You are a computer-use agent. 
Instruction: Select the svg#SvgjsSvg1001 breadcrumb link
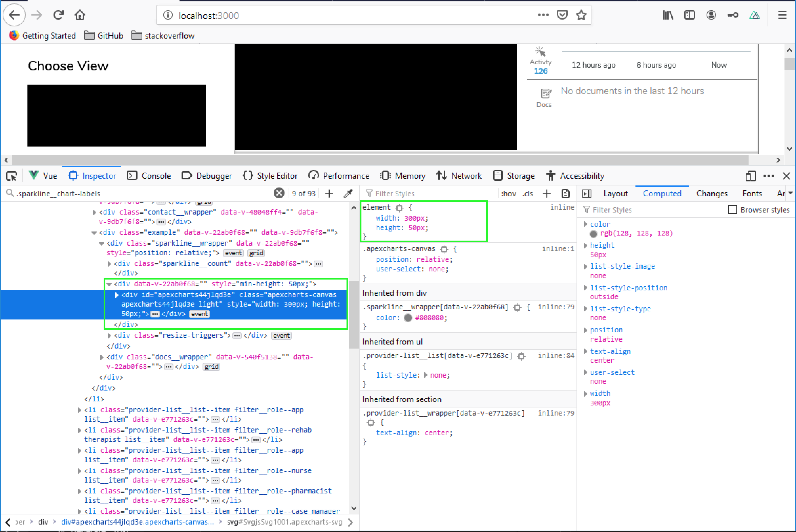click(x=285, y=522)
